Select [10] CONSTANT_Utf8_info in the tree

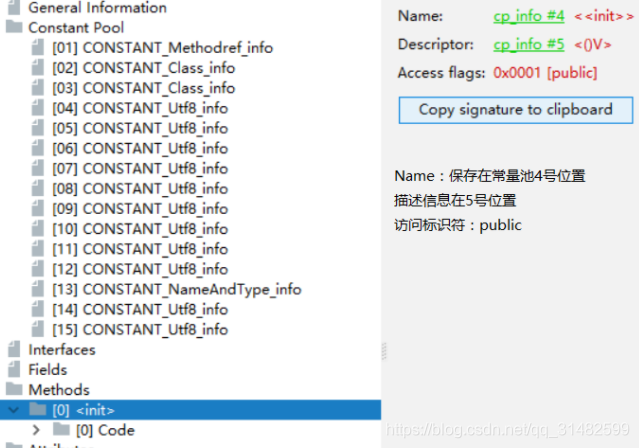point(139,228)
